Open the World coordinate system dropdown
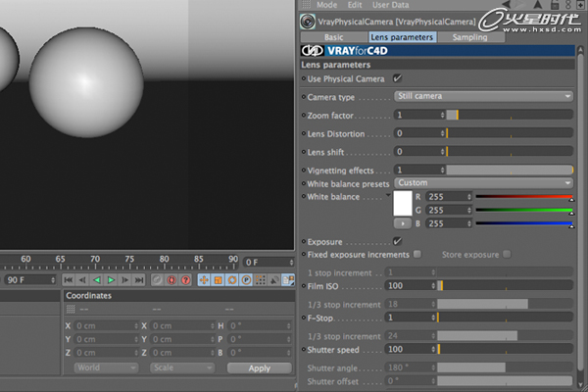Viewport: 588px width, 392px height. [106, 367]
